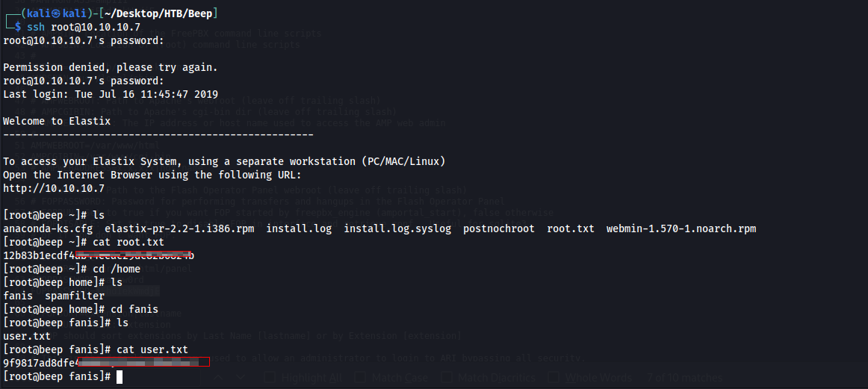
Task: Click webmin-1.570-1.noarch.rpm filename
Action: [x=681, y=228]
